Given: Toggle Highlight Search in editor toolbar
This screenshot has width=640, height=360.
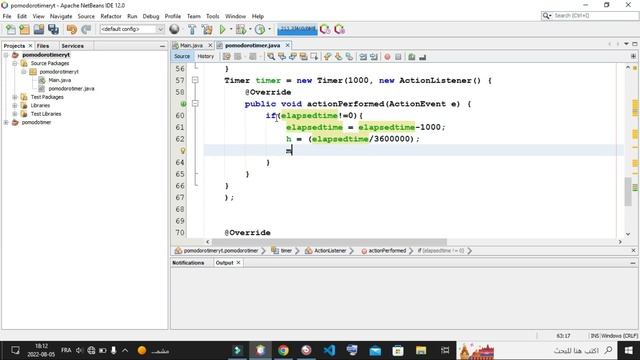Looking at the screenshot, I should coord(303,57).
